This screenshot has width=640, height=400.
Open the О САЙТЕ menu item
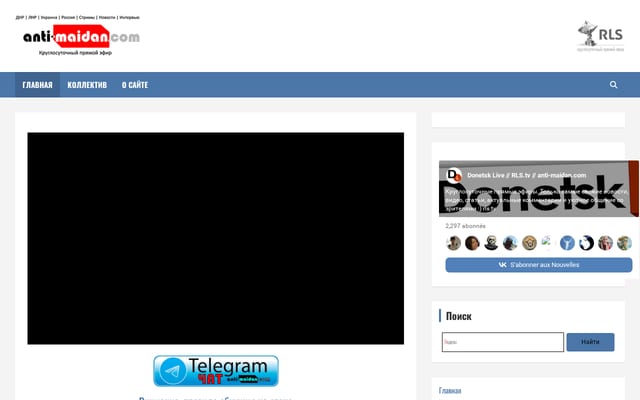[135, 85]
